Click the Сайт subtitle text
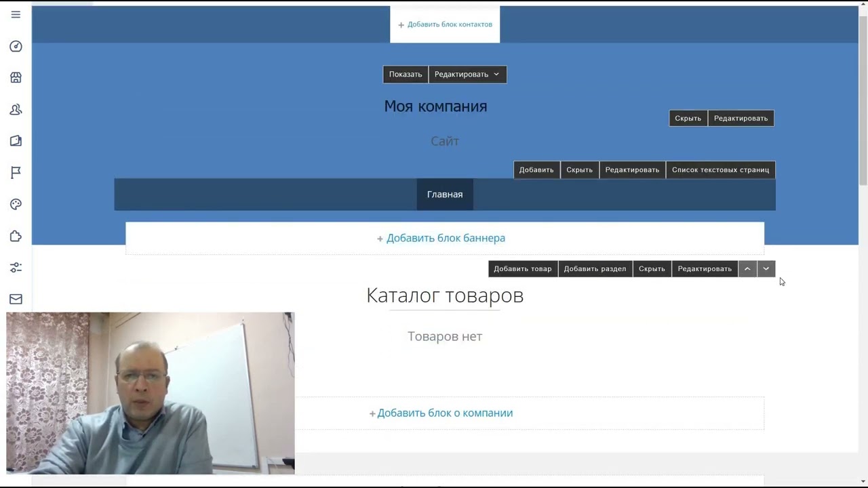868x488 pixels. tap(445, 141)
